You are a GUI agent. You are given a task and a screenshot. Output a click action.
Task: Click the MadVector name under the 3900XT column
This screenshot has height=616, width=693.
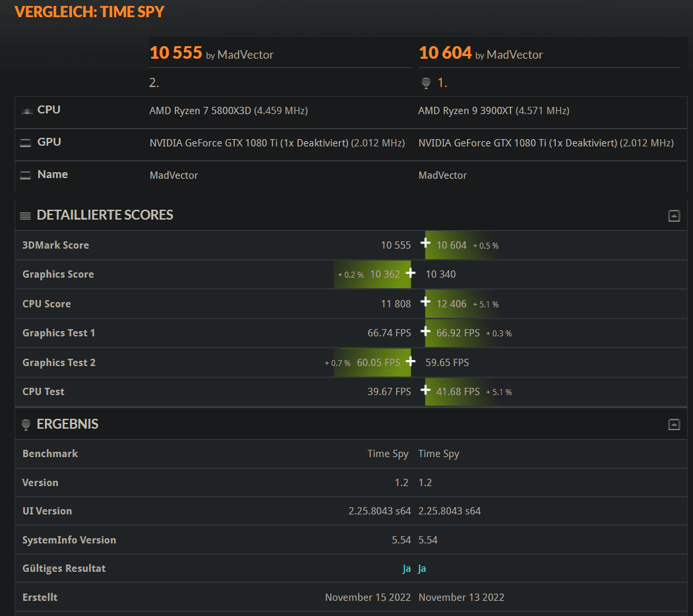(x=442, y=175)
